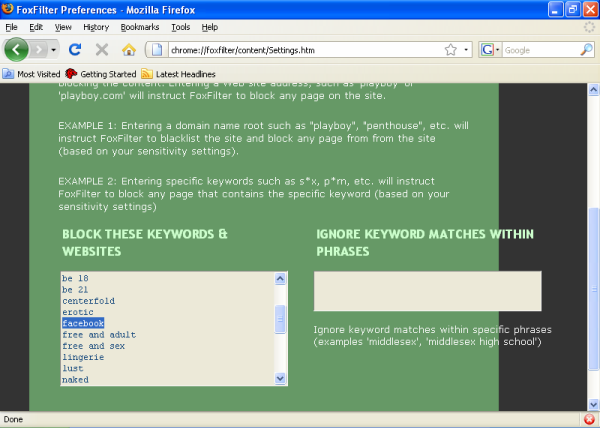
Task: Open the Latest Headlines feed bookmark
Action: (x=178, y=74)
